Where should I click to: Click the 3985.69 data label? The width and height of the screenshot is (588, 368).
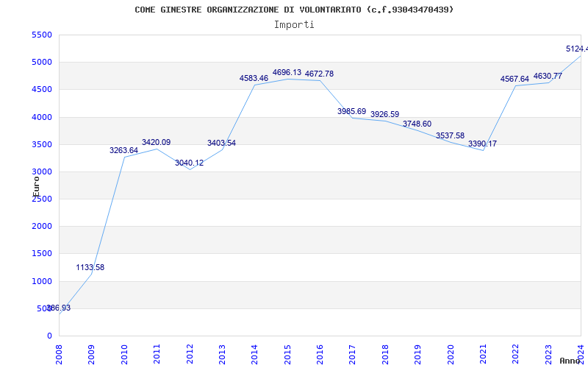pyautogui.click(x=352, y=111)
